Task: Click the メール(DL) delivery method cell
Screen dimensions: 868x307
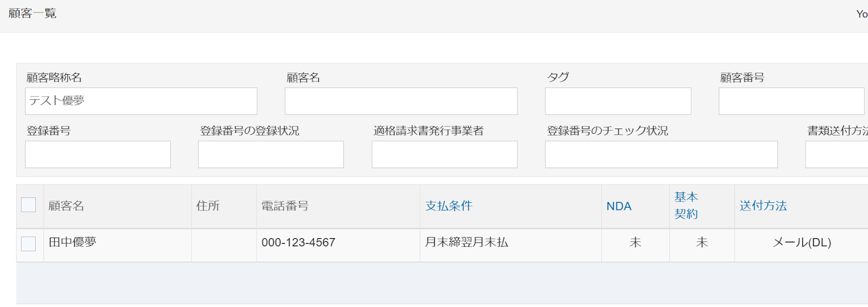Action: pyautogui.click(x=801, y=242)
